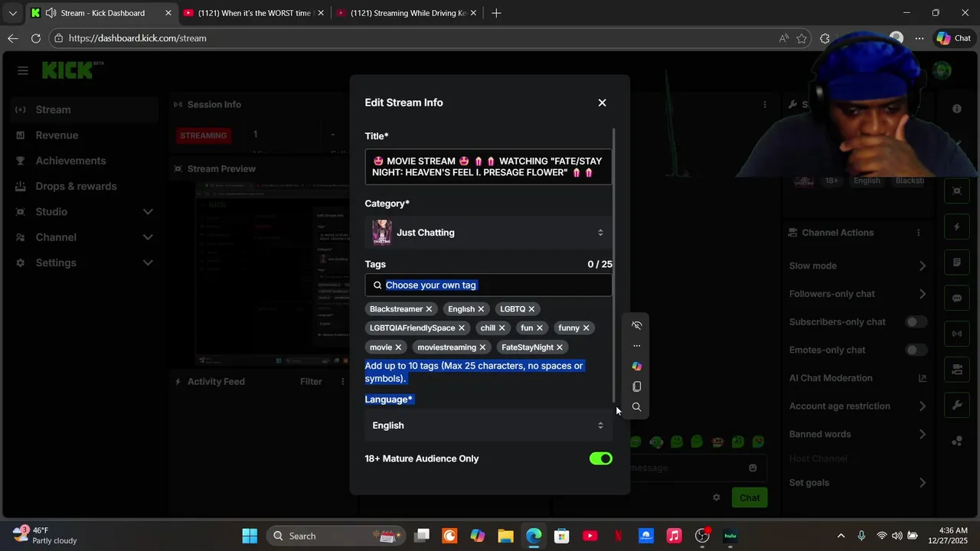Open a new browser tab
980x551 pixels.
[x=496, y=13]
